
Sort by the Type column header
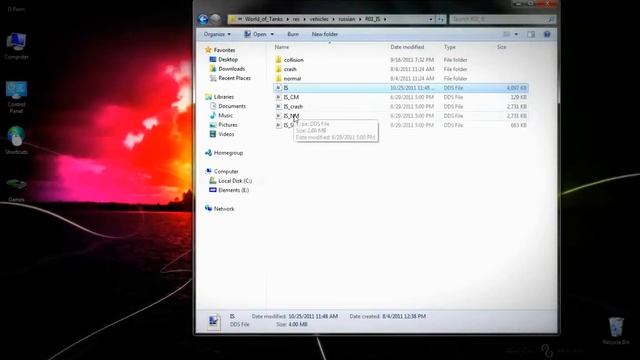(x=450, y=47)
